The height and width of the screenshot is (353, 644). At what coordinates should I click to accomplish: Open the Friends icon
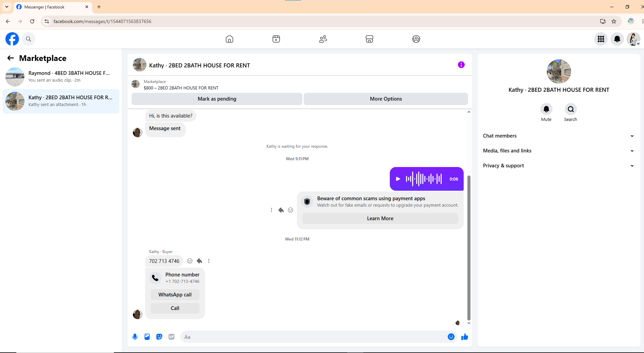click(x=323, y=39)
